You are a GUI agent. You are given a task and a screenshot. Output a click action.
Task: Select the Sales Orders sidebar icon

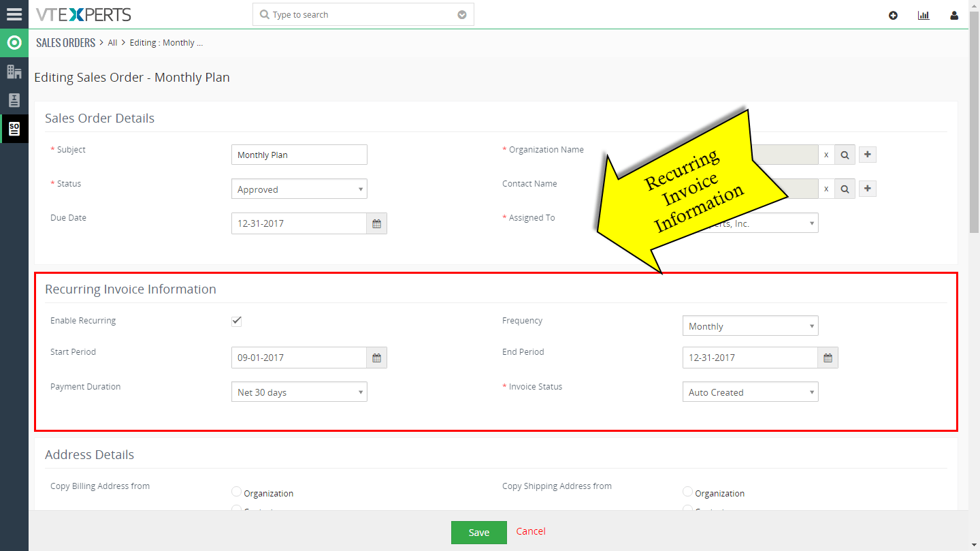pos(14,128)
